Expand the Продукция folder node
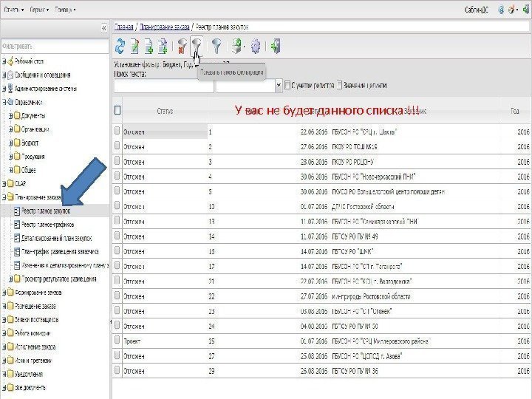This screenshot has height=399, width=532. (x=10, y=157)
